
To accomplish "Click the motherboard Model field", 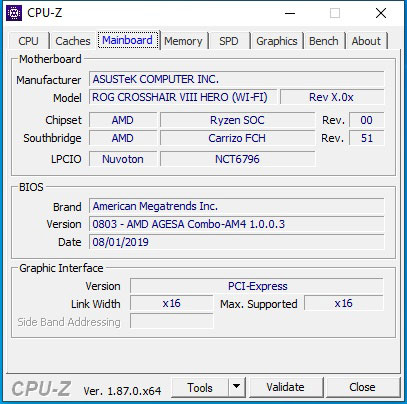I will (183, 97).
